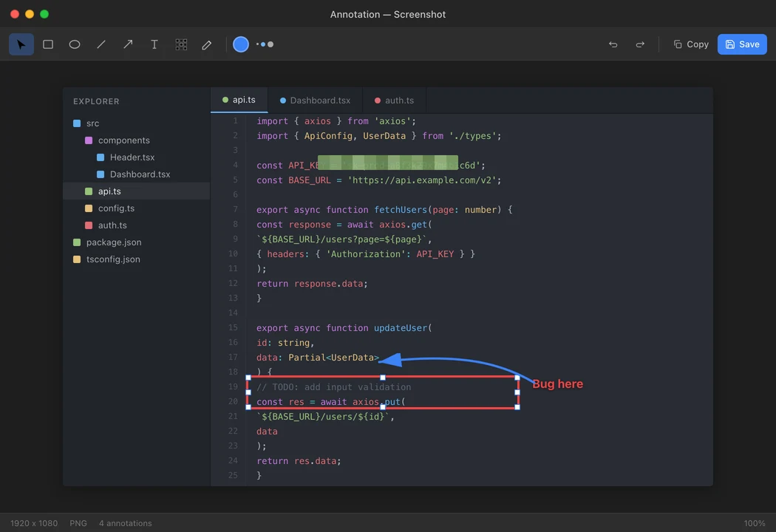Choose the Ellipse shape tool
Image resolution: width=776 pixels, height=532 pixels.
click(74, 44)
